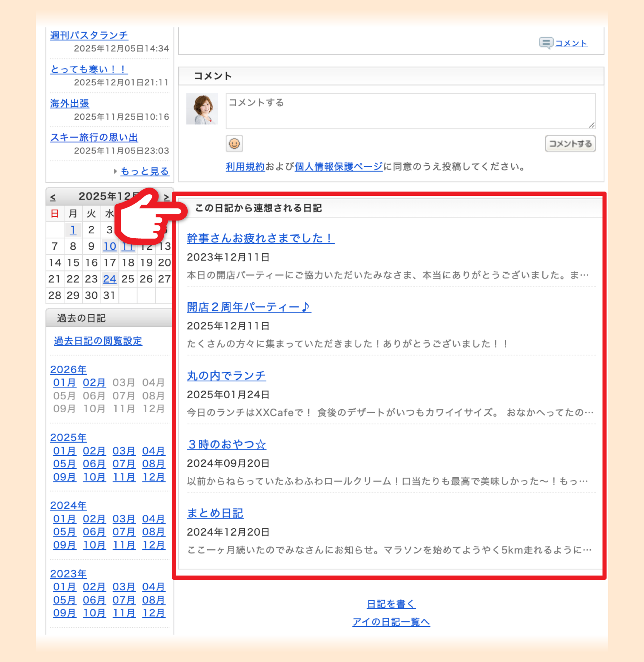Focus the コメントする text area
The height and width of the screenshot is (662, 644).
(411, 111)
